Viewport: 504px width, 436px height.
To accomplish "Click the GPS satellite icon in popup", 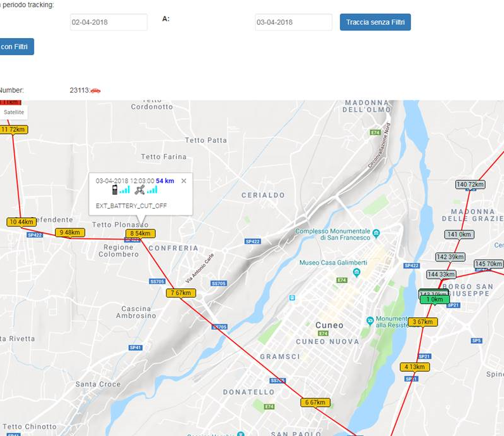I will pyautogui.click(x=140, y=189).
